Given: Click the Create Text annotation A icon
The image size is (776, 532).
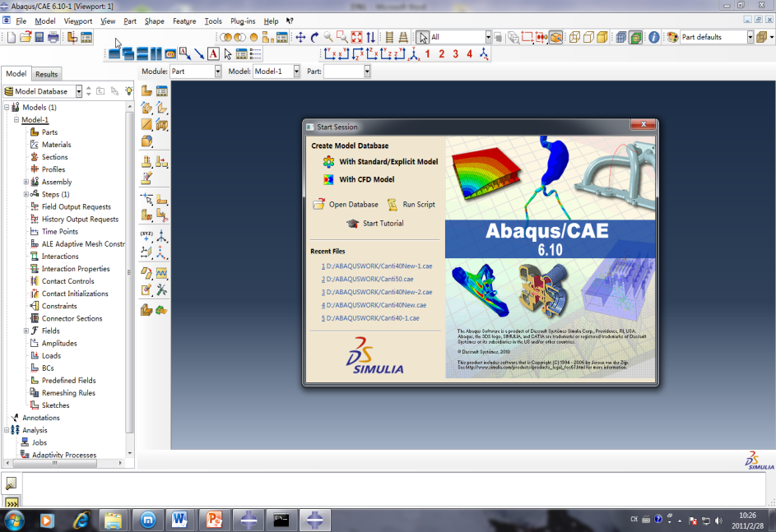Looking at the screenshot, I should [x=213, y=54].
